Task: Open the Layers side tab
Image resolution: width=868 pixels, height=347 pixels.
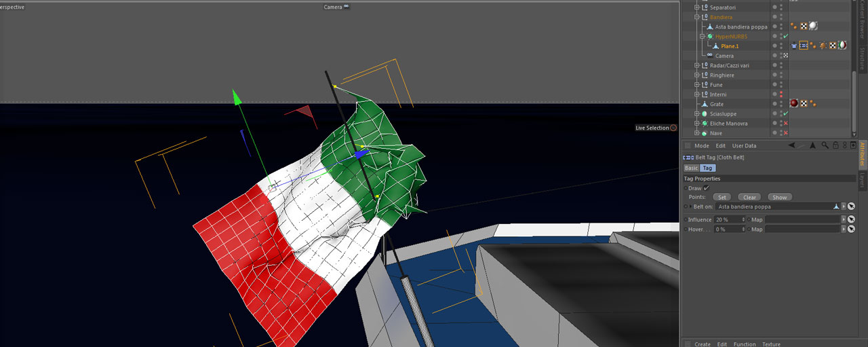Action: point(862,180)
